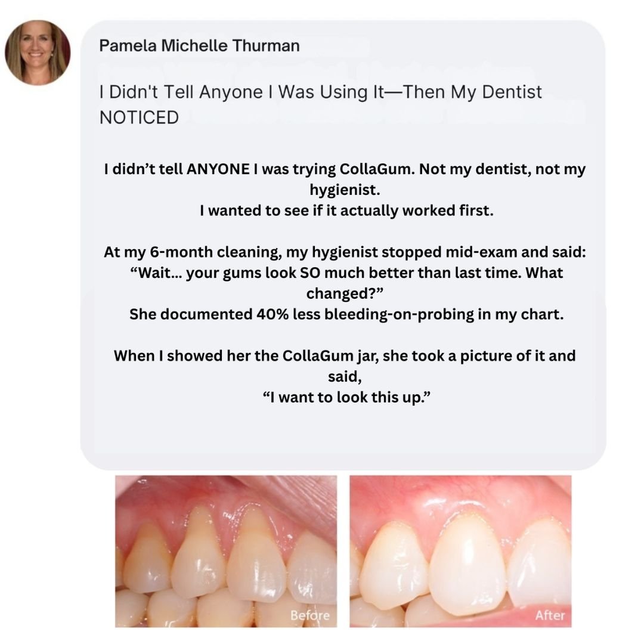
Task: Click the 'hygienist.' line of text
Action: (x=345, y=190)
